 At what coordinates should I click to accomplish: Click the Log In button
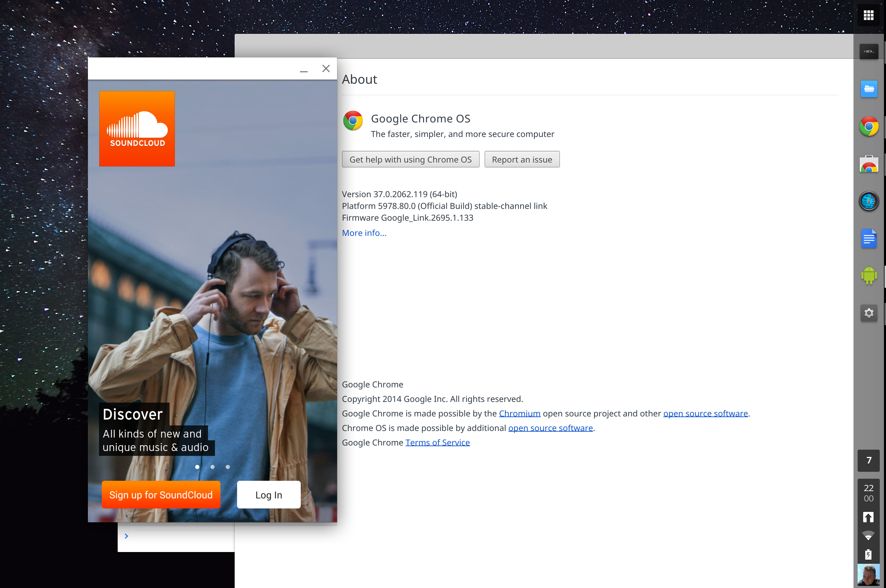pyautogui.click(x=269, y=495)
